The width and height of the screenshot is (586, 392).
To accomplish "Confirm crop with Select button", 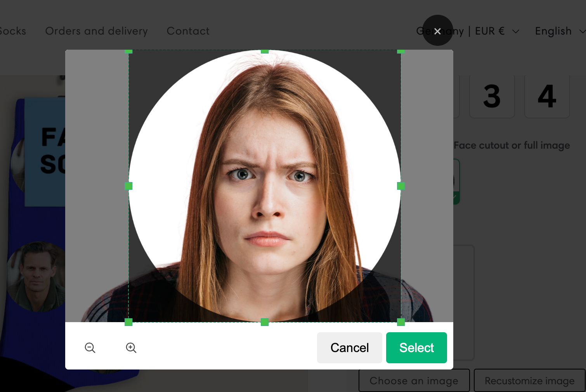I will (416, 348).
